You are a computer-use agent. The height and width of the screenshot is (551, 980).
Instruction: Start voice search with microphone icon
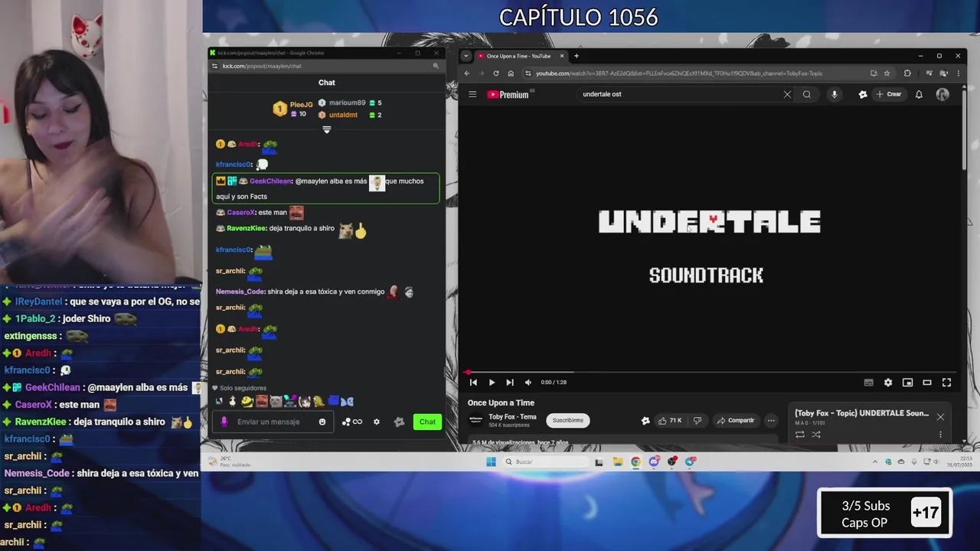click(x=835, y=94)
